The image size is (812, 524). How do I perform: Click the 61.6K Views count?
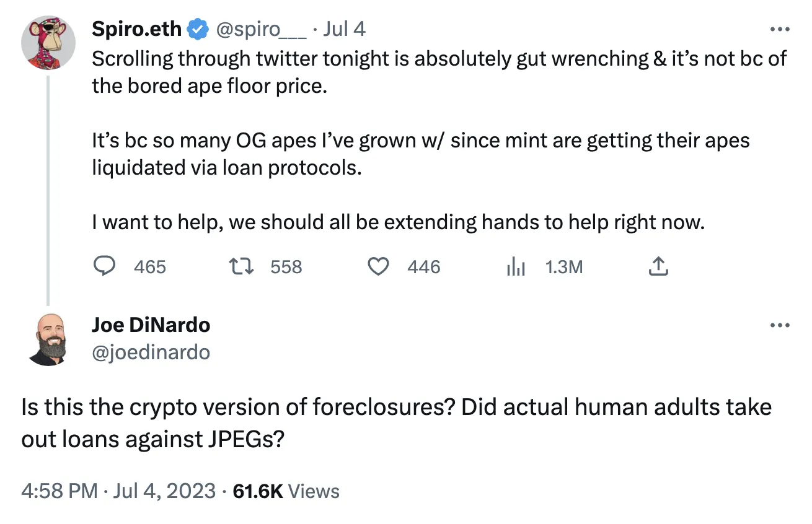click(x=286, y=491)
